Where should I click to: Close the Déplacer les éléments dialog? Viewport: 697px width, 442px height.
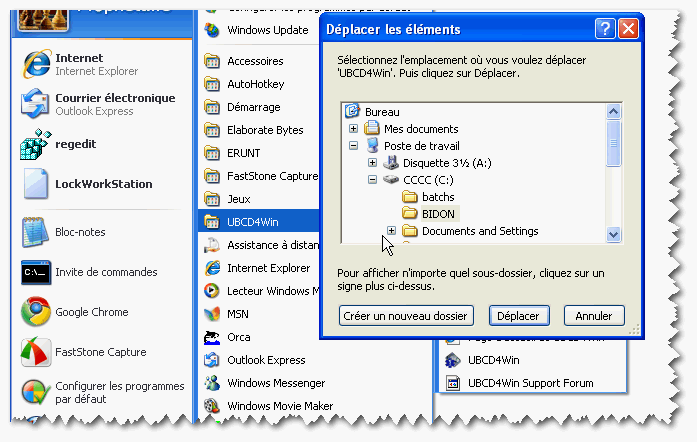[x=629, y=29]
